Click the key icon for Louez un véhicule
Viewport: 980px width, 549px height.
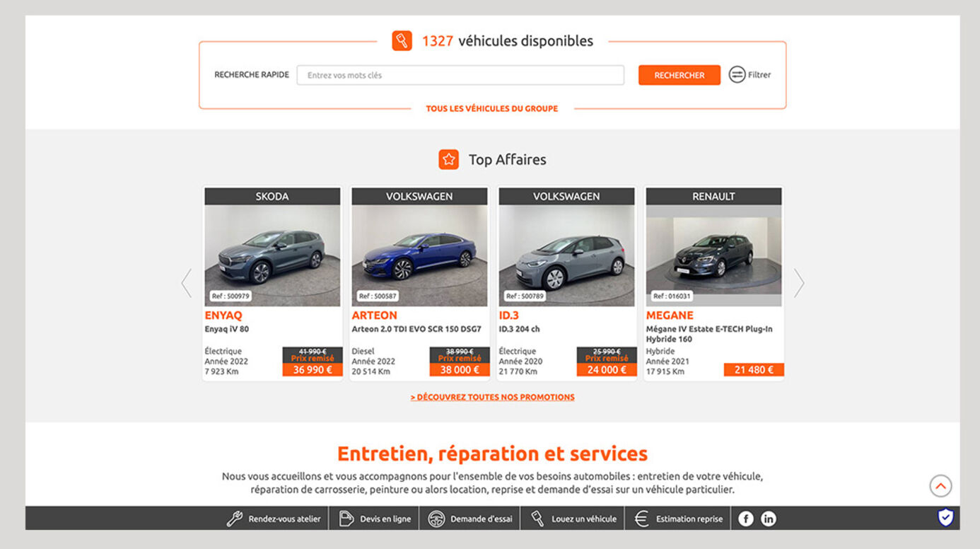pos(537,519)
